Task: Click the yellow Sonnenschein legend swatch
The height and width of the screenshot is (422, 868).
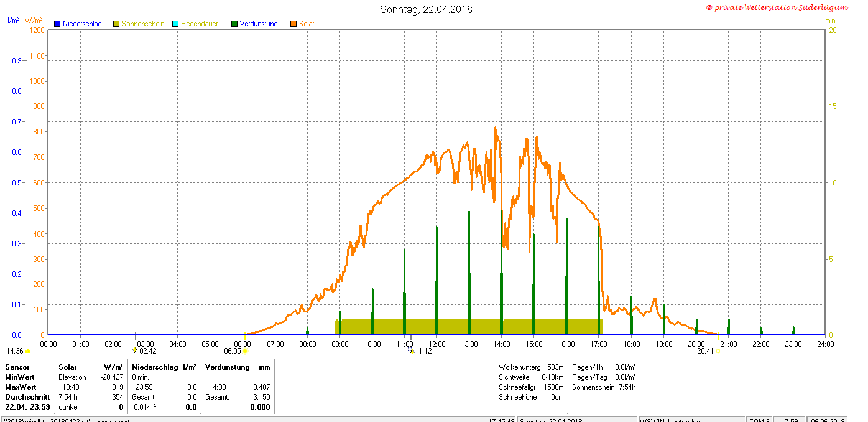Action: (x=116, y=24)
